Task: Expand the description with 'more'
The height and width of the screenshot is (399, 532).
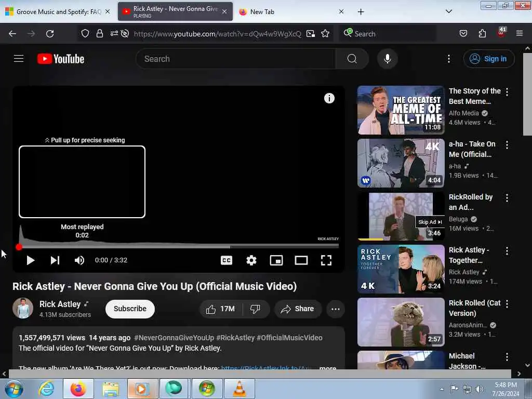Action: coord(328,367)
